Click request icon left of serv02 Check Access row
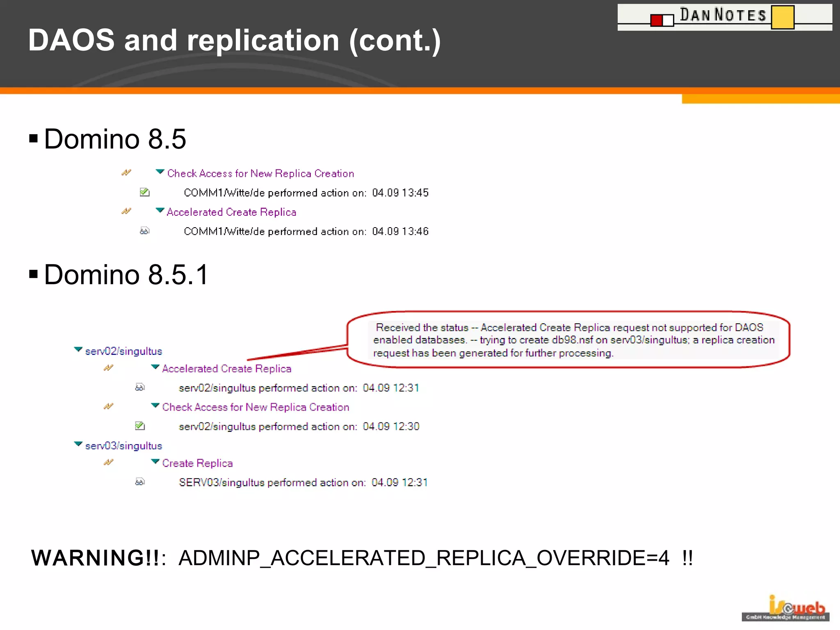This screenshot has height=630, width=840. tap(108, 406)
